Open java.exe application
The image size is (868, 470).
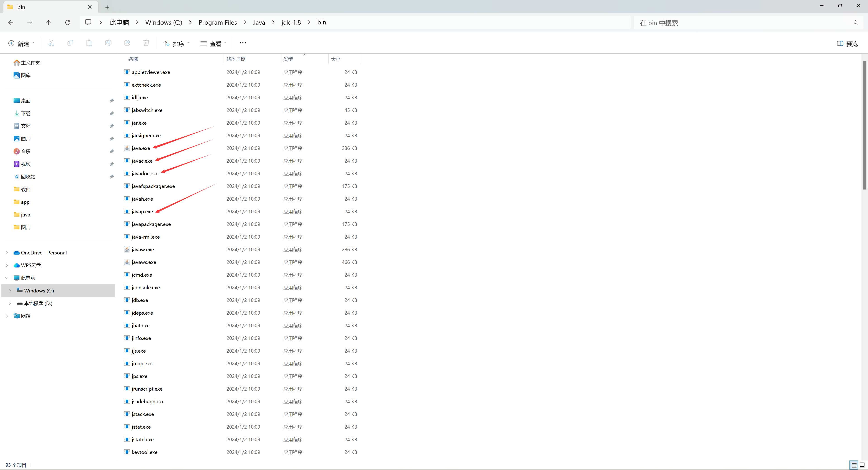tap(141, 148)
